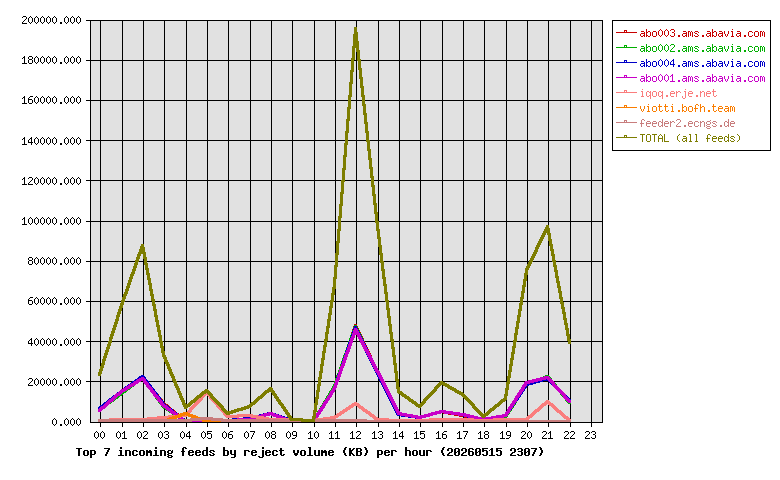Viewport: 780px width, 480px height.
Task: Click the 140000.000 y-axis label
Action: tap(51, 141)
